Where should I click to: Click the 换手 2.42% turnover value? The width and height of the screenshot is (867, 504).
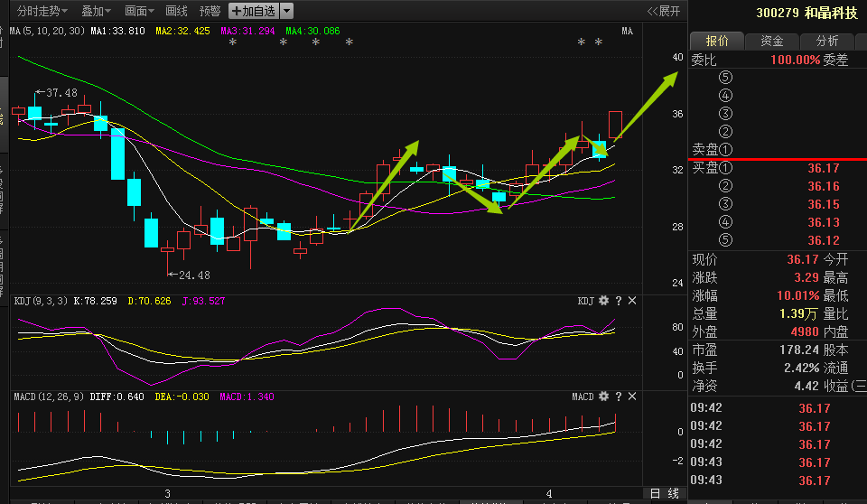point(802,368)
